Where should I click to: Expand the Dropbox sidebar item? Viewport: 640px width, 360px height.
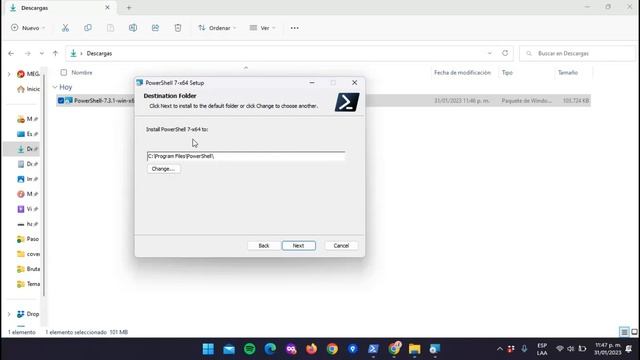[x=9, y=314]
